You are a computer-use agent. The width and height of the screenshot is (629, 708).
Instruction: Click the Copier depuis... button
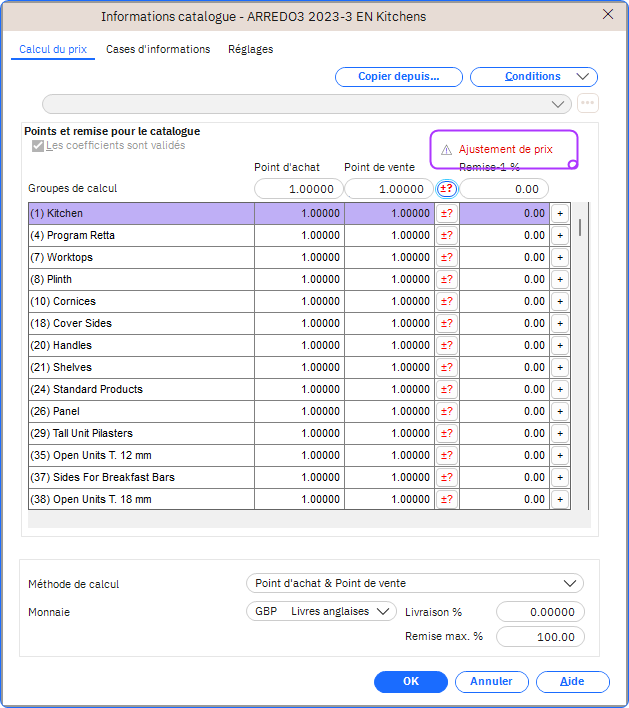[398, 77]
